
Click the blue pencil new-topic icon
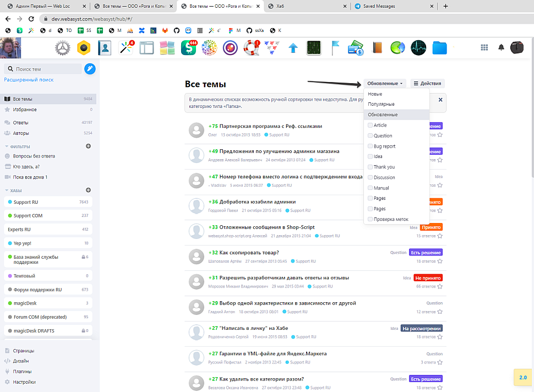coord(90,69)
